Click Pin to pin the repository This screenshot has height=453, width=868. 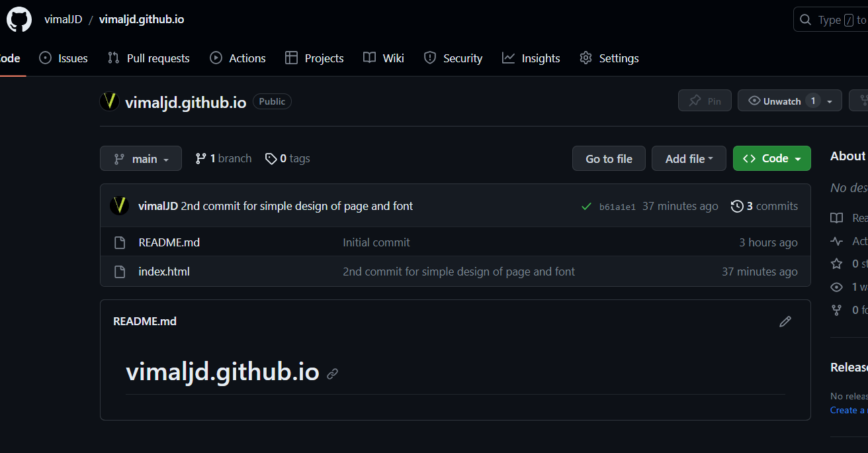tap(705, 100)
